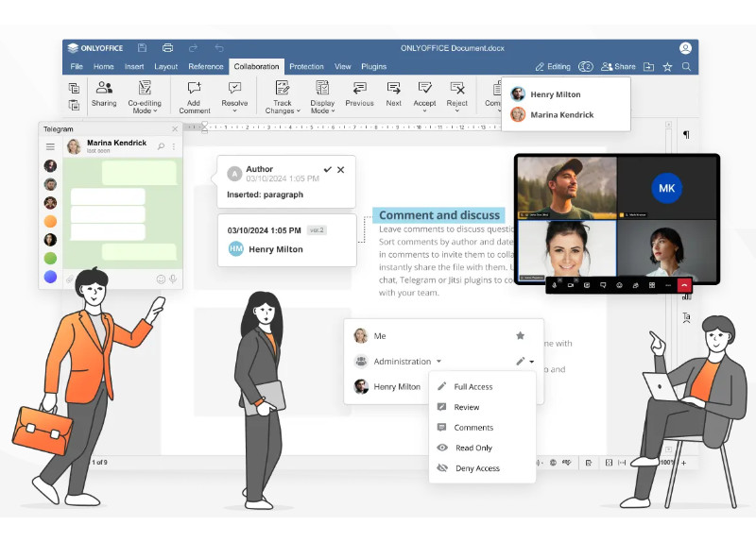This screenshot has height=542, width=756.
Task: Accept the change with checkmark icon
Action: coord(327,170)
